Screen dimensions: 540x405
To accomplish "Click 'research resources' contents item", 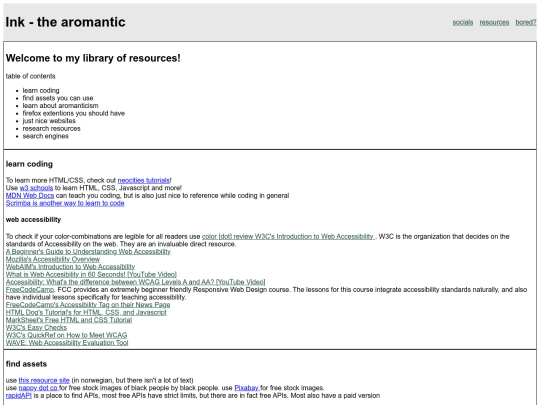I will (x=52, y=128).
